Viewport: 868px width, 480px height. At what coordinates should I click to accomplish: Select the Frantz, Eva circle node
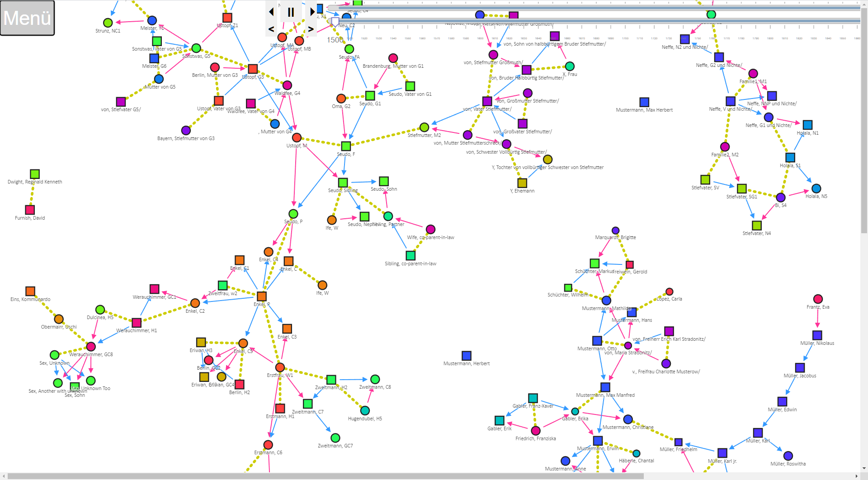pyautogui.click(x=818, y=299)
